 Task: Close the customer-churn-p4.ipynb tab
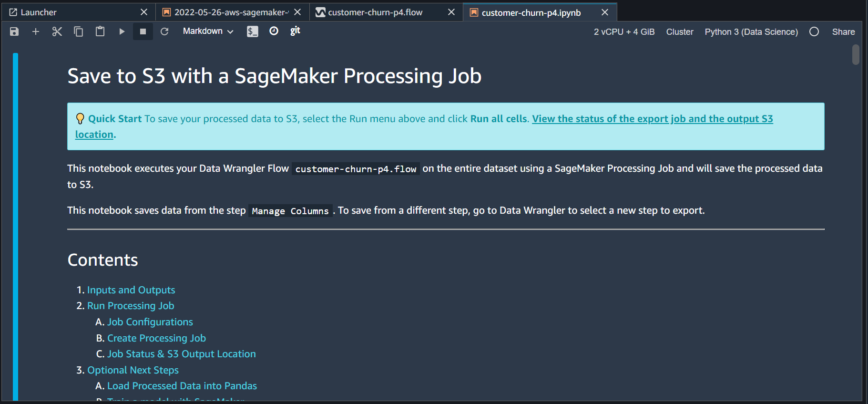605,12
